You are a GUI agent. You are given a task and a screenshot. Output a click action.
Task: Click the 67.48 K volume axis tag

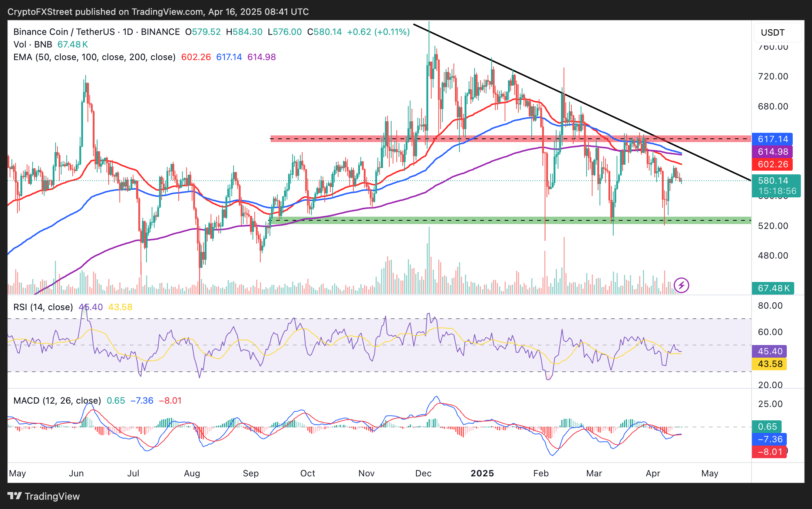coord(773,288)
